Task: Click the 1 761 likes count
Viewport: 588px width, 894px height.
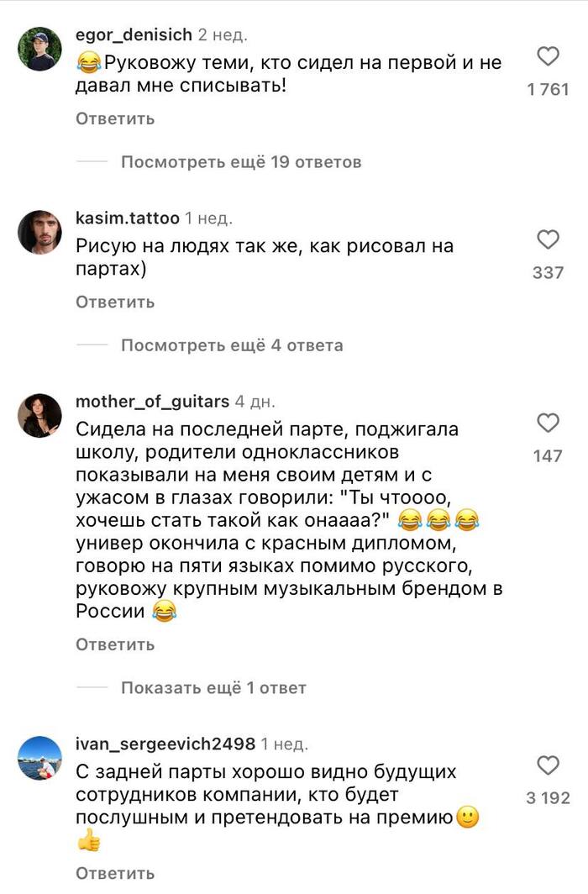Action: click(548, 90)
